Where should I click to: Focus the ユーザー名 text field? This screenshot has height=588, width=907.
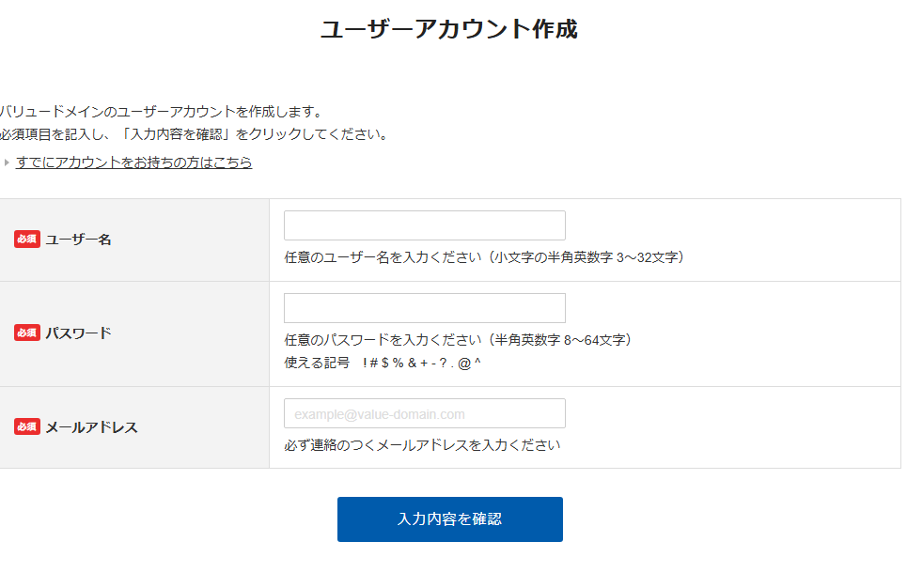424,225
